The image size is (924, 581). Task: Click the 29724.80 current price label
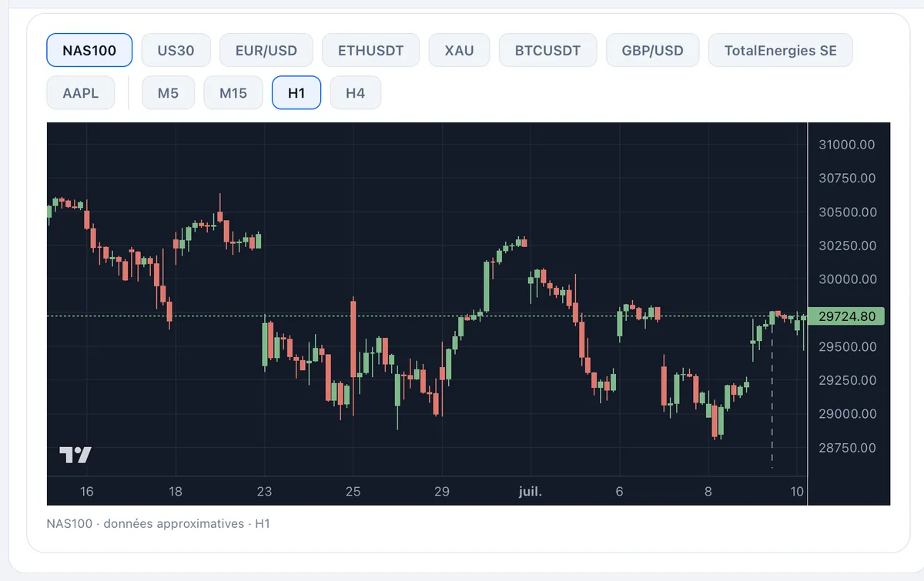[847, 316]
